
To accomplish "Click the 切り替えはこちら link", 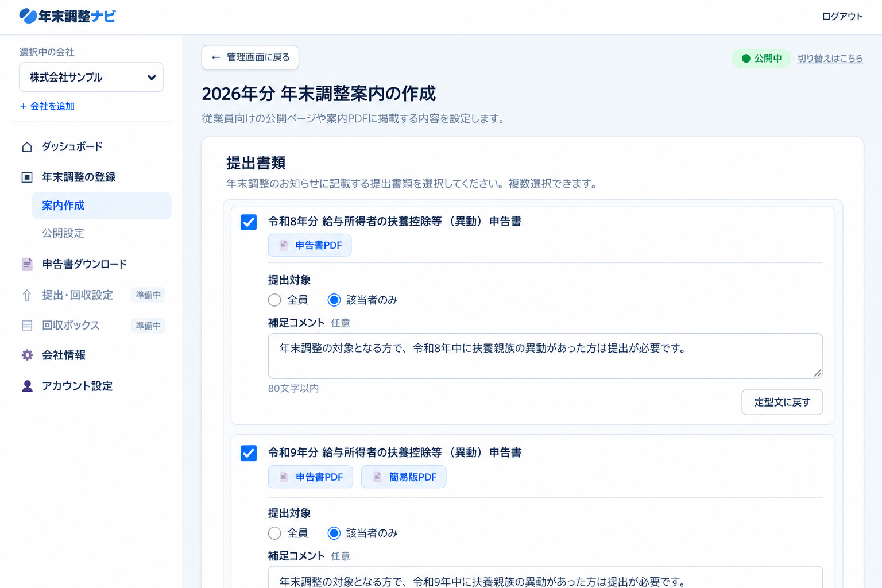I will (830, 59).
